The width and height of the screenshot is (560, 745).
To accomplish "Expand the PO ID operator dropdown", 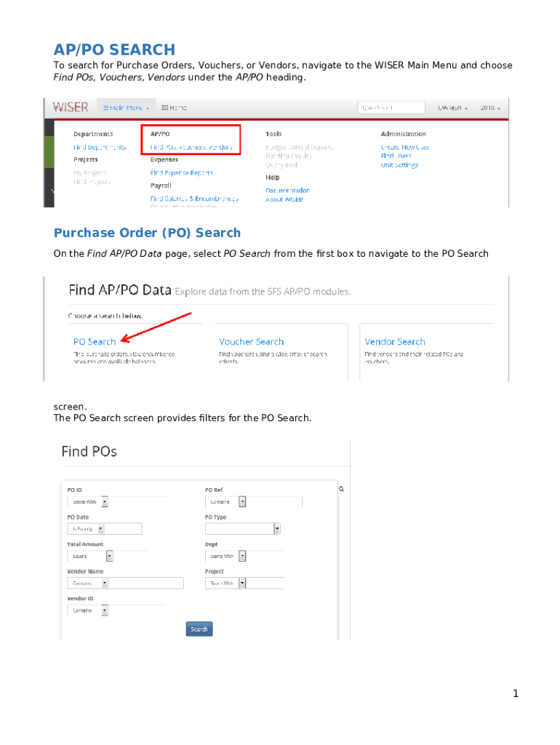I will click(x=105, y=502).
